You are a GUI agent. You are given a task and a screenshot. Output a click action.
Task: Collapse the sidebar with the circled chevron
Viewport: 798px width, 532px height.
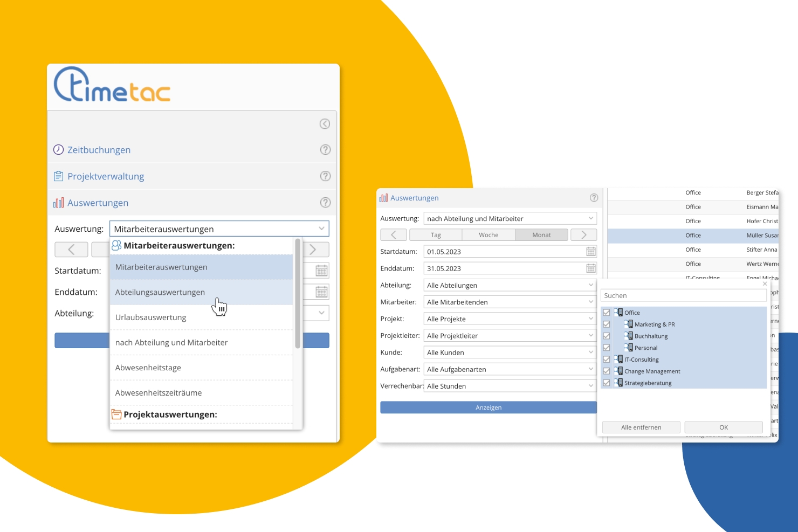coord(325,124)
